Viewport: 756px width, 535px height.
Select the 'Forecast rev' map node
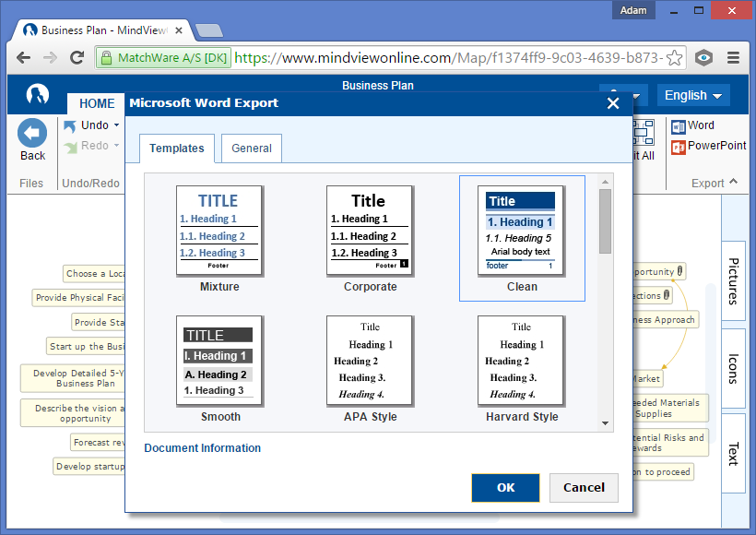[98, 443]
